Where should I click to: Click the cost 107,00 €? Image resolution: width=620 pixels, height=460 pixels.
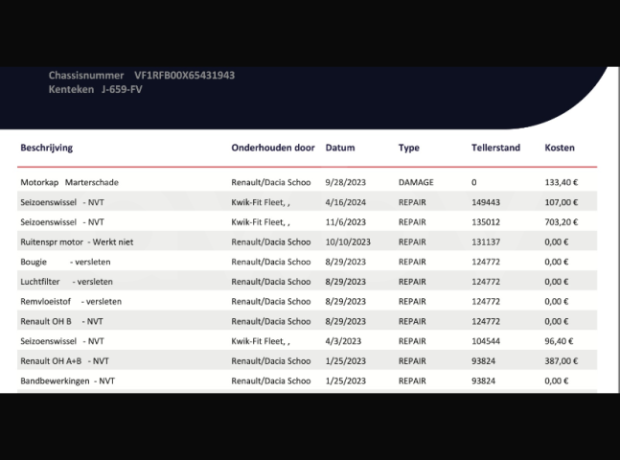tap(561, 203)
